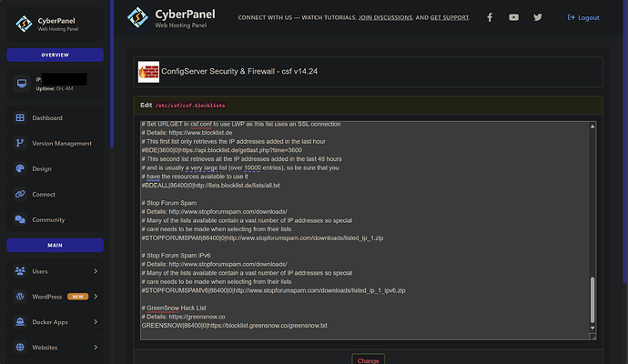The height and width of the screenshot is (364, 628).
Task: Click the CSF firewall logo image
Action: click(x=148, y=72)
